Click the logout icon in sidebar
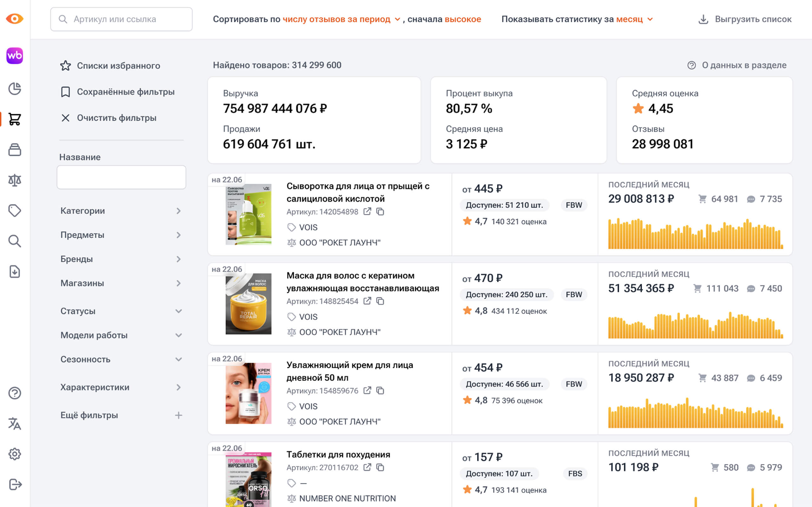 pos(14,484)
